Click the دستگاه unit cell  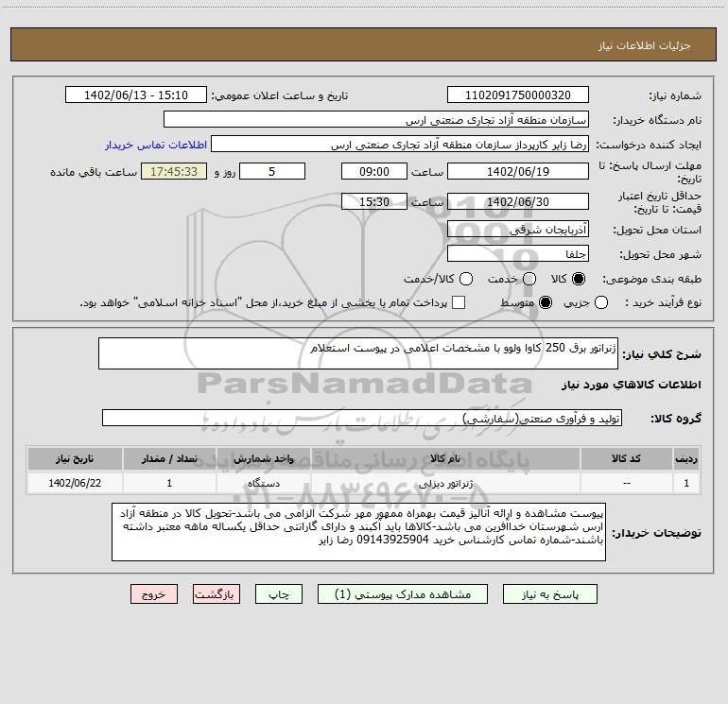point(263,484)
